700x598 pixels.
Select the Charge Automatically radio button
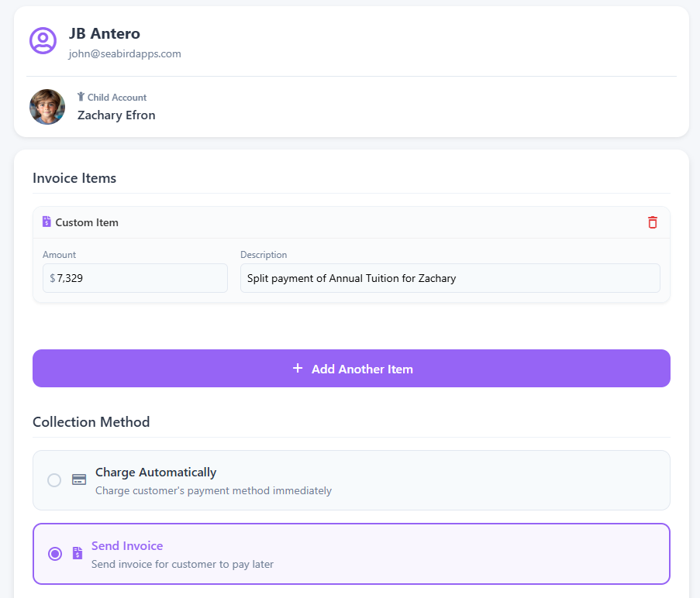tap(54, 480)
